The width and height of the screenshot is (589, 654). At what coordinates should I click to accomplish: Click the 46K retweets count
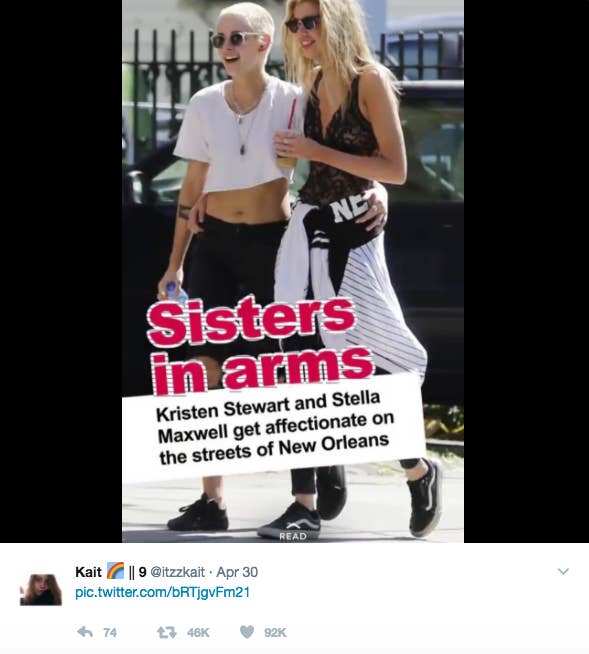(x=198, y=633)
